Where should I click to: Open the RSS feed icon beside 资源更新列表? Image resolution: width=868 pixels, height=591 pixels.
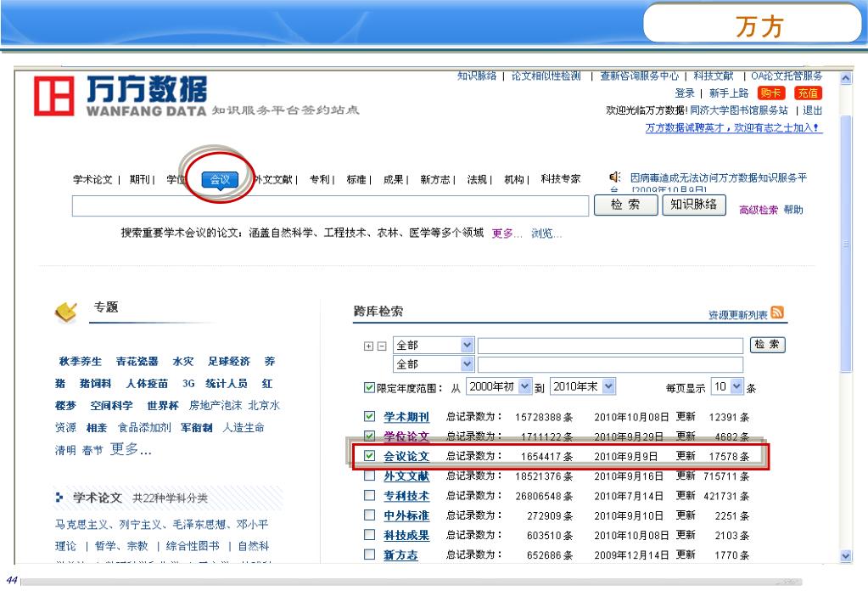pyautogui.click(x=777, y=312)
